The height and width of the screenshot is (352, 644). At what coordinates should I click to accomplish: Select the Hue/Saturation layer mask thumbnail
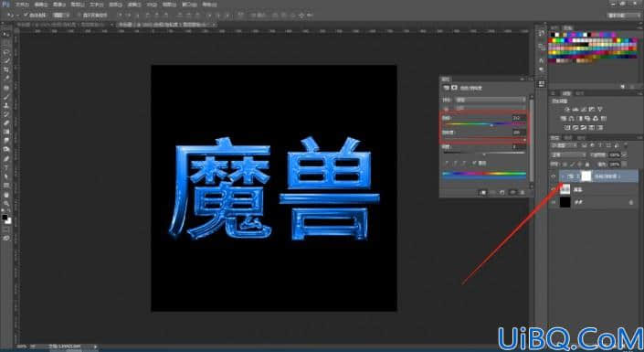point(586,176)
